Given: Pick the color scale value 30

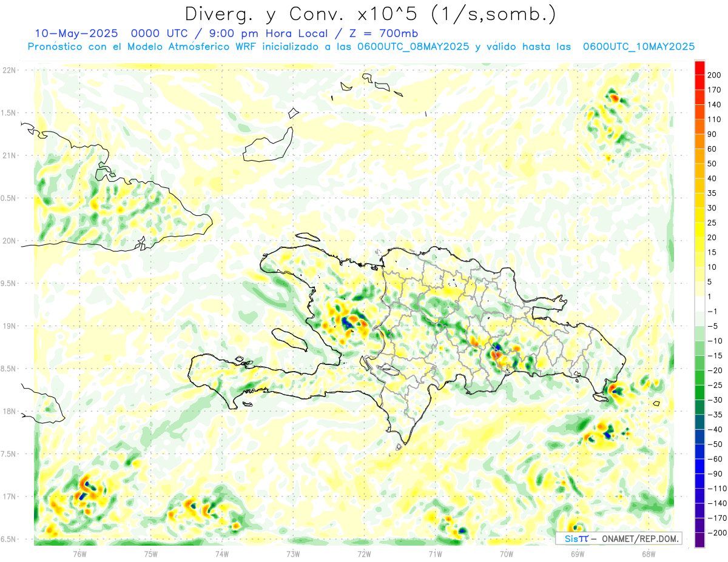Looking at the screenshot, I should tap(713, 208).
